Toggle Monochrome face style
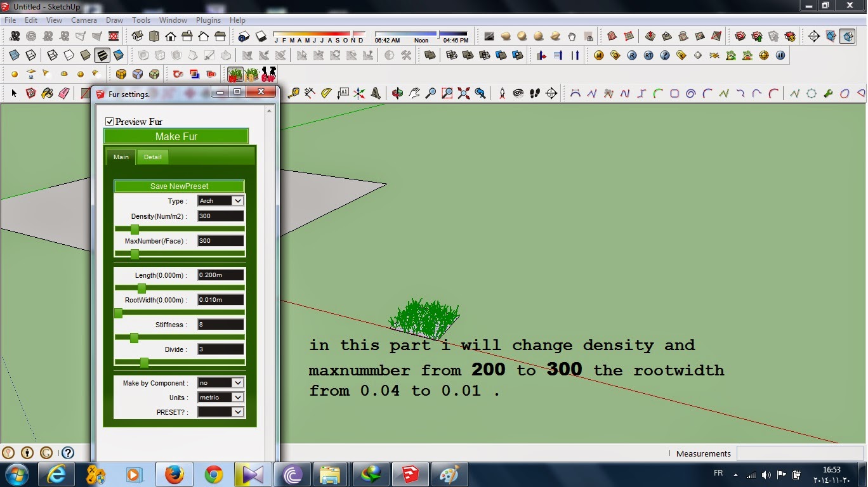The height and width of the screenshot is (487, 868). (x=119, y=56)
